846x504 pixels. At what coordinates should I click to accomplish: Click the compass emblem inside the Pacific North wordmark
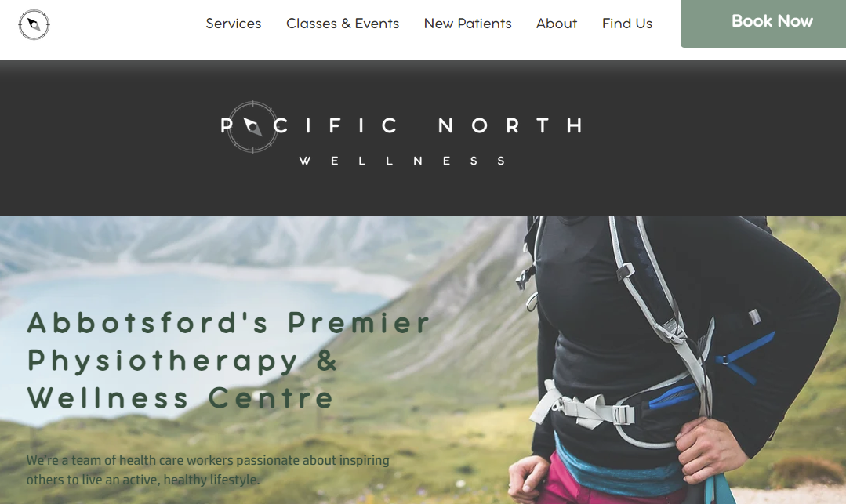pyautogui.click(x=252, y=127)
